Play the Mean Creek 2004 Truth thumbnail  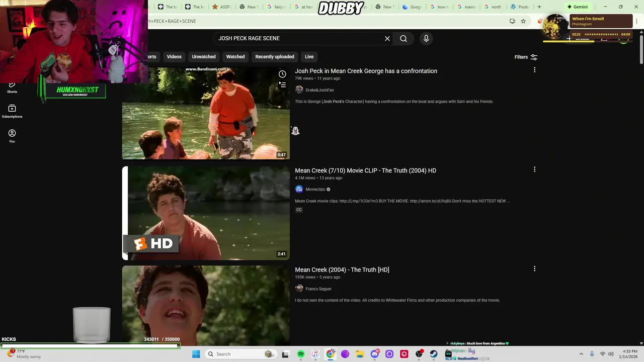(x=206, y=305)
